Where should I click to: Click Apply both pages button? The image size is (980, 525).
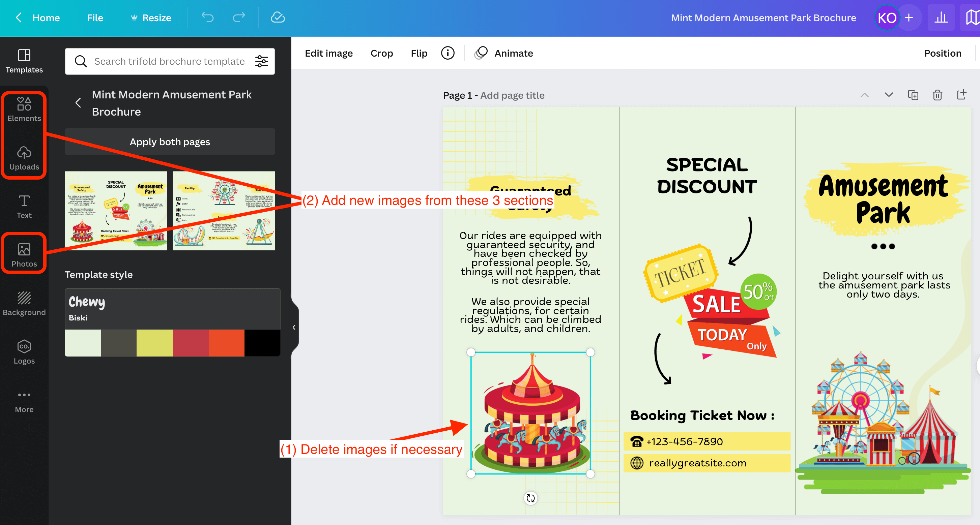(170, 142)
